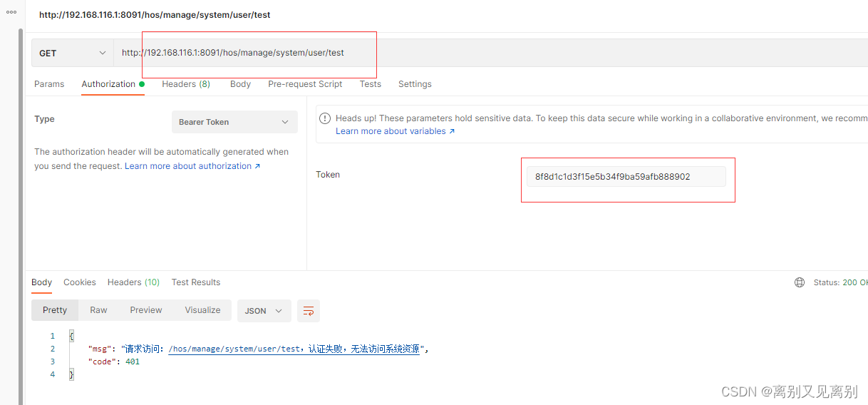Toggle the wrap lines icon
This screenshot has height=405, width=868.
(x=309, y=311)
